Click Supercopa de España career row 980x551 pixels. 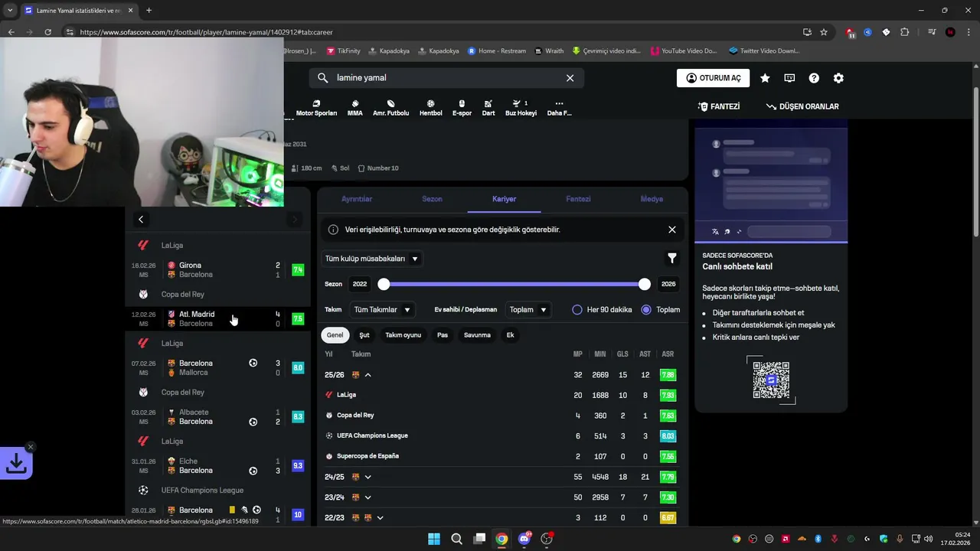pos(501,456)
